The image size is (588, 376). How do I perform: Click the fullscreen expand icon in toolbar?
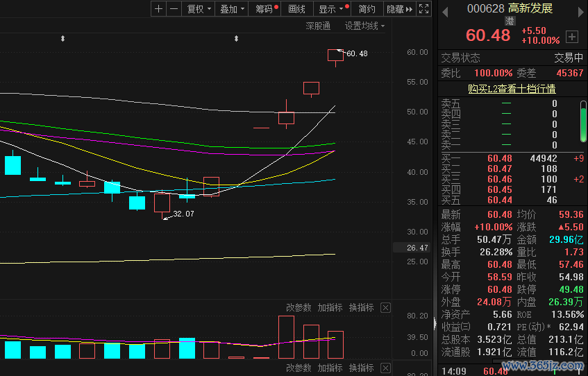point(423,9)
